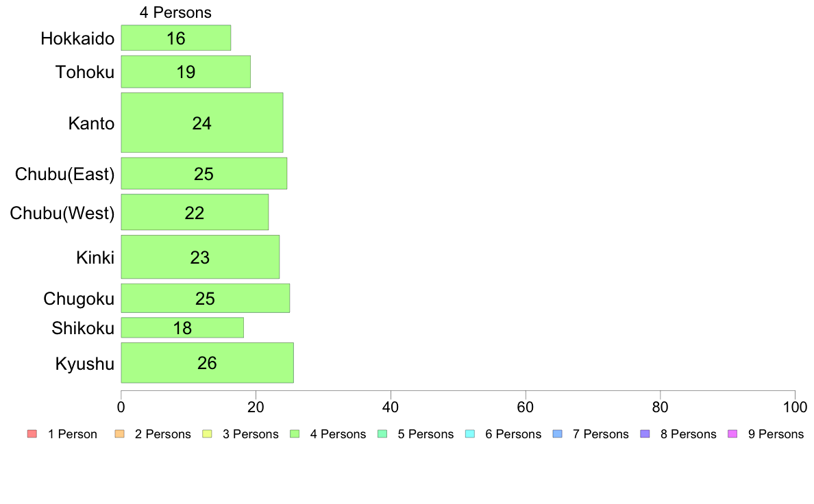Screen dimensions: 814x504
Task: Click the Kanto bar with value 24
Action: 202,123
